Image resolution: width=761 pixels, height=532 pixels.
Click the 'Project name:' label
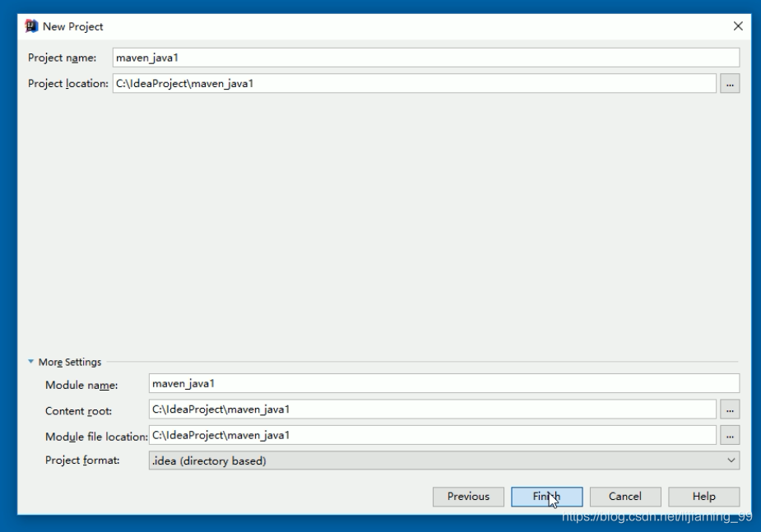(63, 58)
